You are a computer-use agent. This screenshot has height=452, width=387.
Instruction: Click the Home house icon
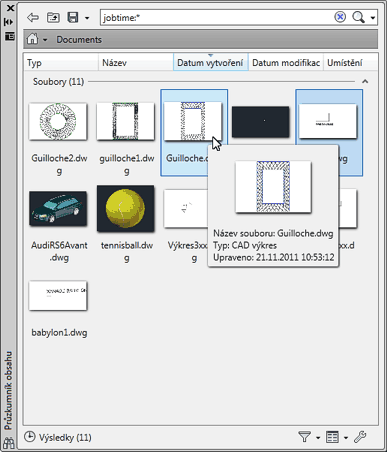[x=32, y=39]
